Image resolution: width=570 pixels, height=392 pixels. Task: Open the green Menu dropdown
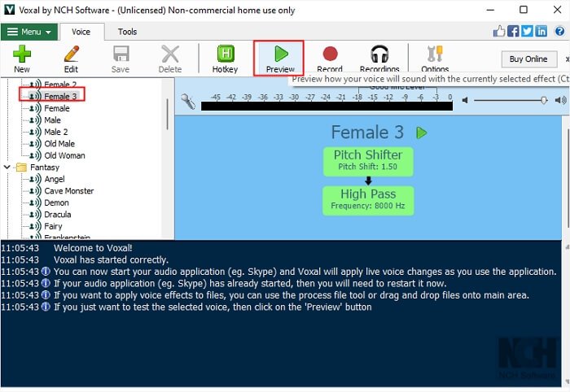pos(28,32)
